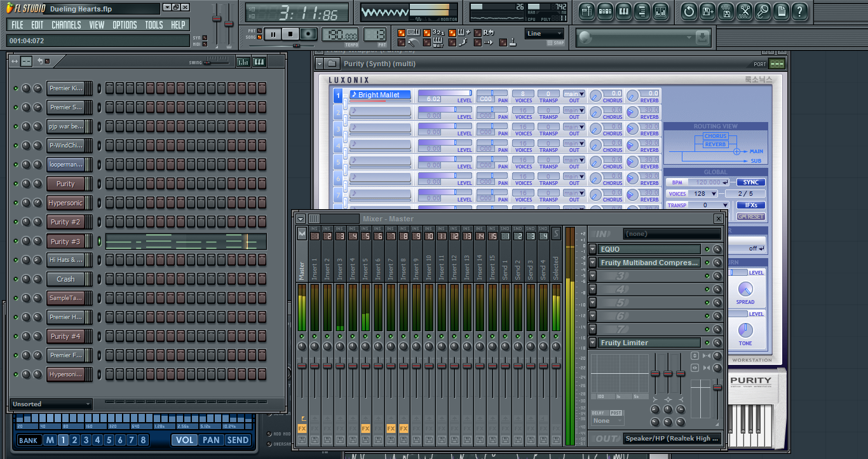Open the playlist view icon
Image resolution: width=868 pixels, height=459 pixels.
click(587, 11)
